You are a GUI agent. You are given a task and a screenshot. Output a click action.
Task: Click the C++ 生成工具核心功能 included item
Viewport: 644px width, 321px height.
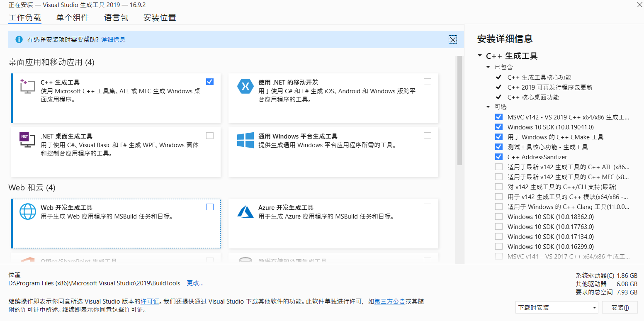point(539,77)
